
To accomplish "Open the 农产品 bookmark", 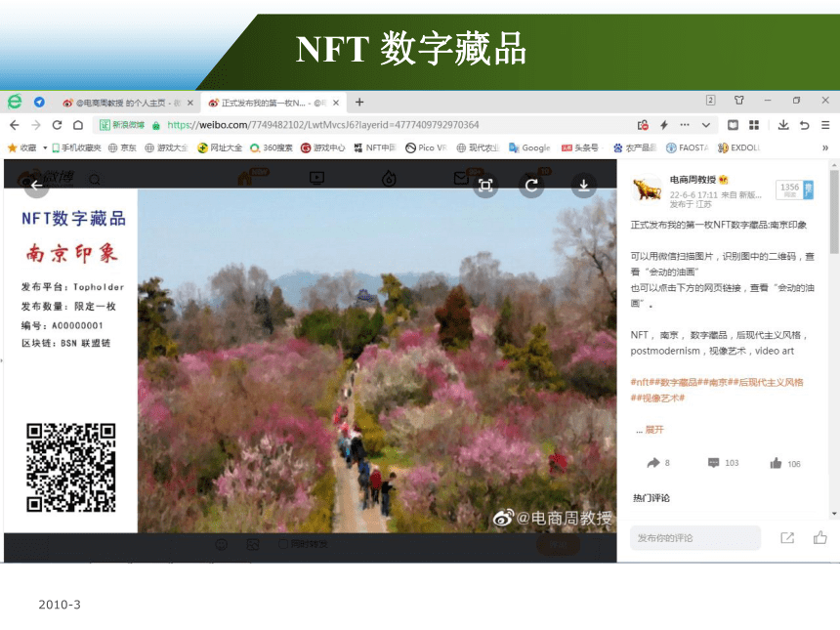I will pos(635,147).
